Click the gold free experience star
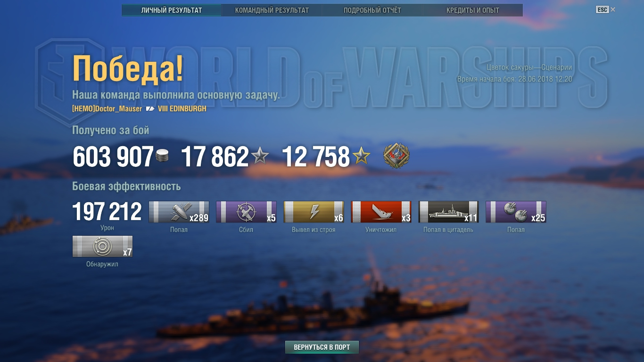The height and width of the screenshot is (362, 644). [361, 156]
